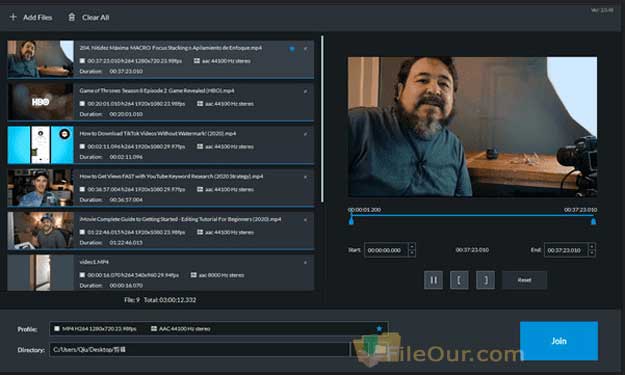Click the Game of Thrones file name
This screenshot has height=375, width=625.
click(x=157, y=91)
